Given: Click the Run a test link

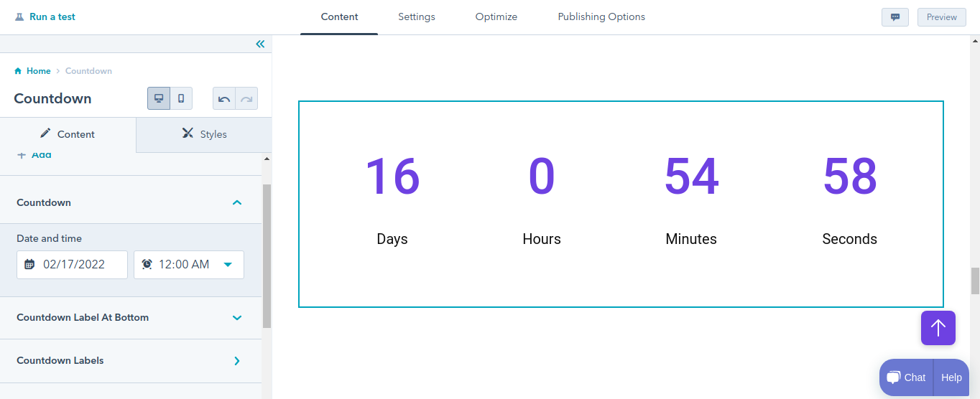Looking at the screenshot, I should pos(45,17).
